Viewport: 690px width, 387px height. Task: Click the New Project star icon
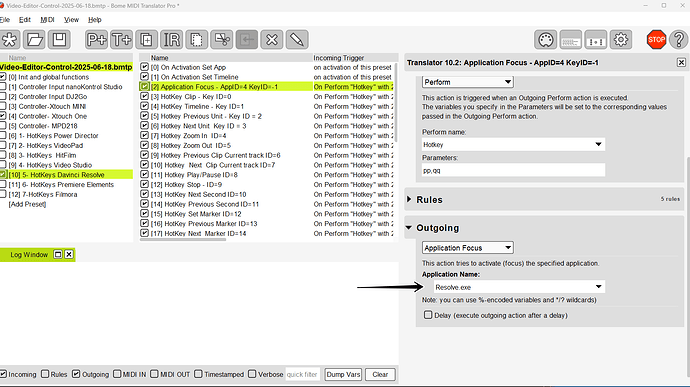(x=10, y=40)
